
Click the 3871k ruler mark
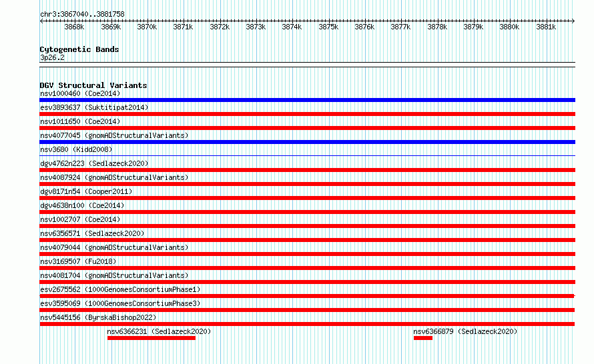[183, 27]
